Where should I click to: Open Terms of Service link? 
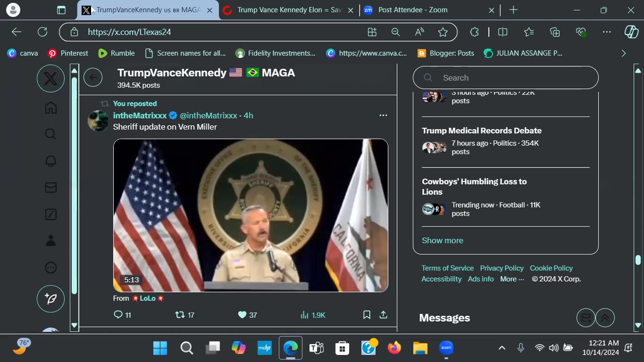tap(448, 268)
